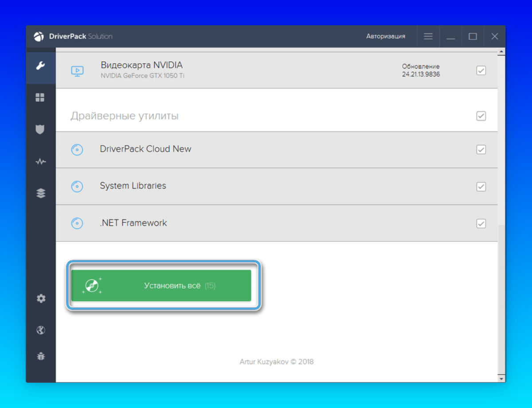Screen dimensions: 532x408
Task: Select the Видеокарта NVIDIA row title
Action: coord(141,65)
